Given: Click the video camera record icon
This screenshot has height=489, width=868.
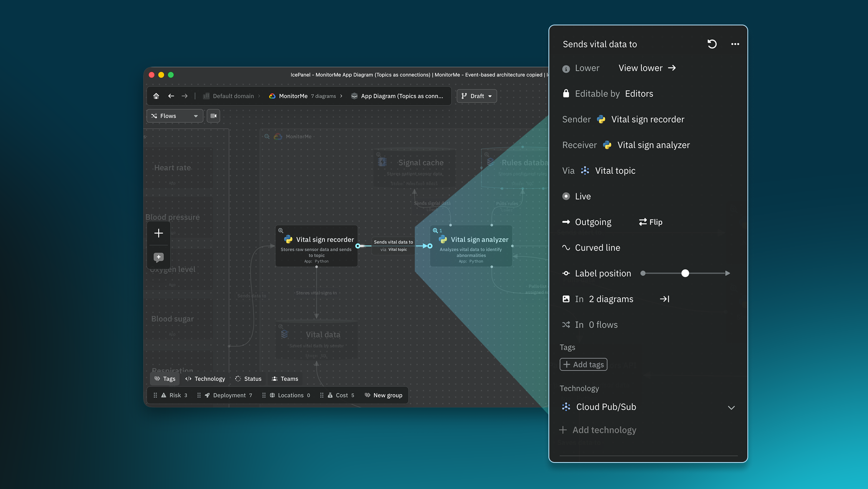Looking at the screenshot, I should tap(213, 116).
